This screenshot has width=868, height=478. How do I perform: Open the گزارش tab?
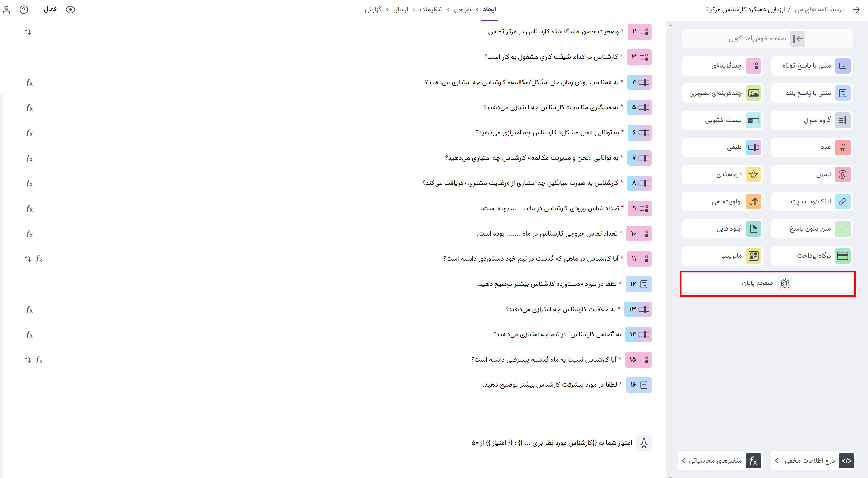[373, 9]
